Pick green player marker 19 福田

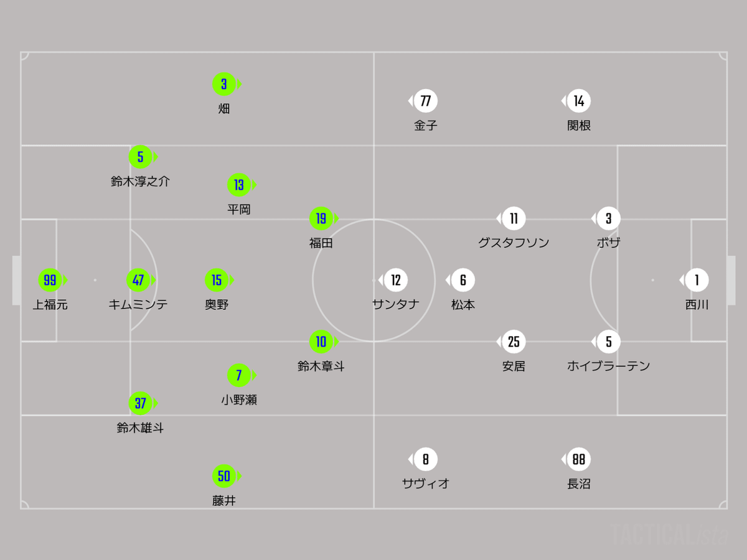tap(322, 218)
